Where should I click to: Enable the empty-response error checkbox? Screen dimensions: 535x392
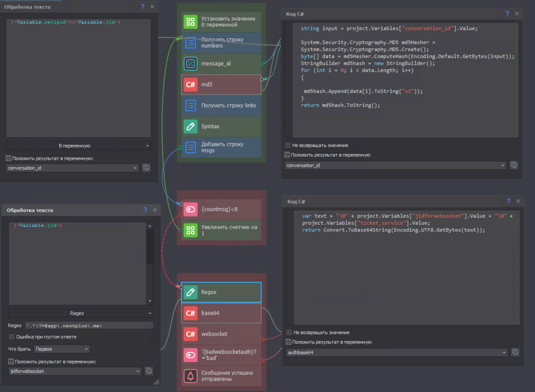12,337
